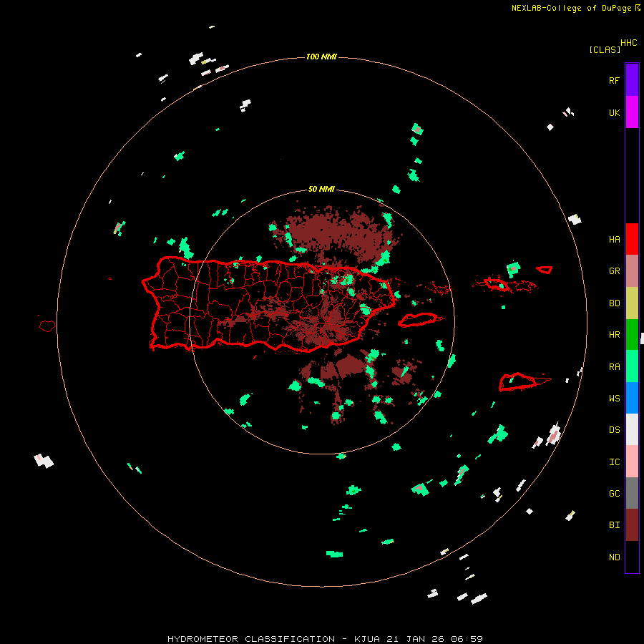Click the GC legend label
Viewport: 644px width, 644px height.
[614, 494]
